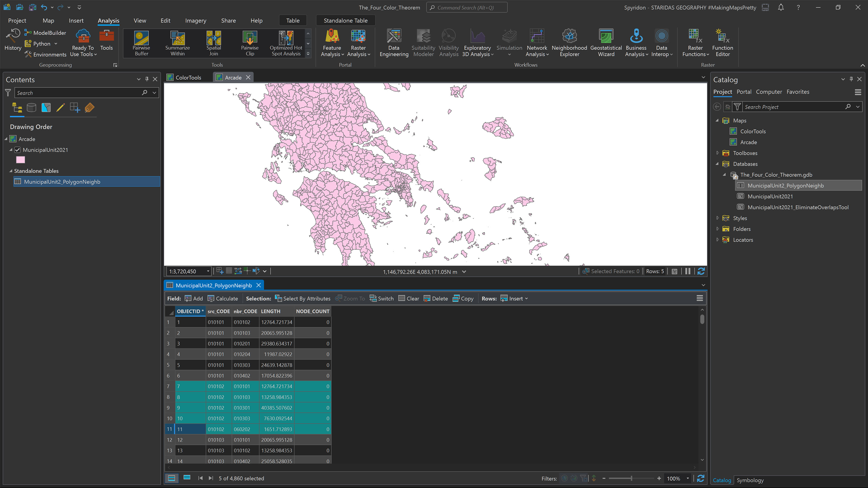Open the map scale dropdown
Viewport: 868px width, 488px height.
click(x=208, y=271)
